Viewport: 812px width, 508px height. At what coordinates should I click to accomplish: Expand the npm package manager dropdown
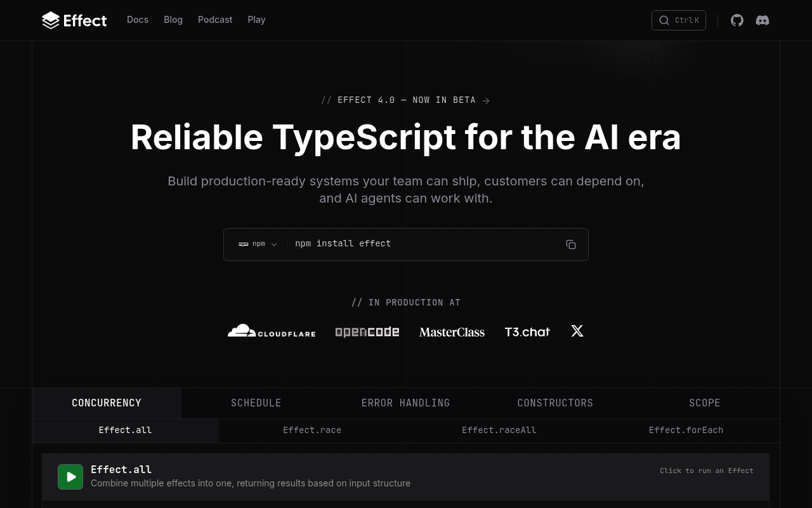pos(258,244)
